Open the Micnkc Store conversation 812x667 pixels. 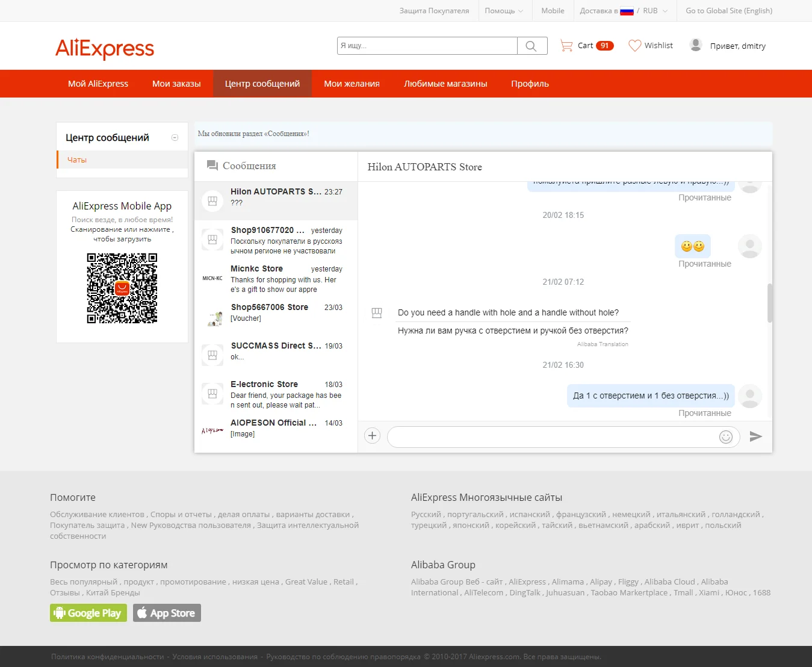tap(276, 278)
